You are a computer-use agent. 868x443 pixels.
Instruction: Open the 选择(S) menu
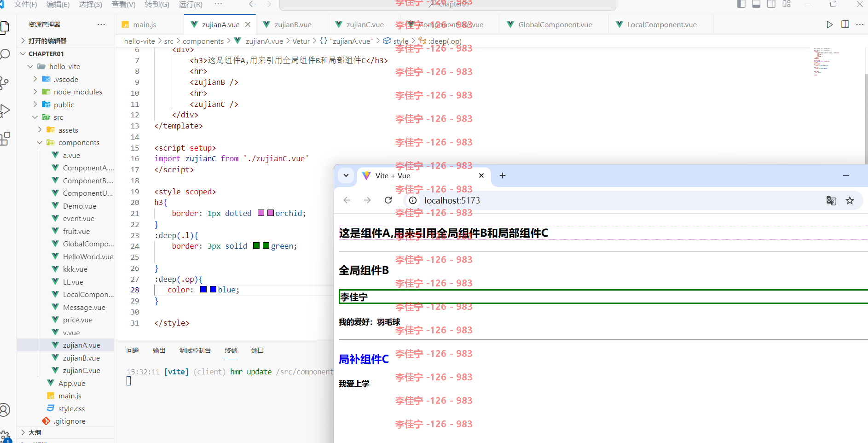point(91,4)
